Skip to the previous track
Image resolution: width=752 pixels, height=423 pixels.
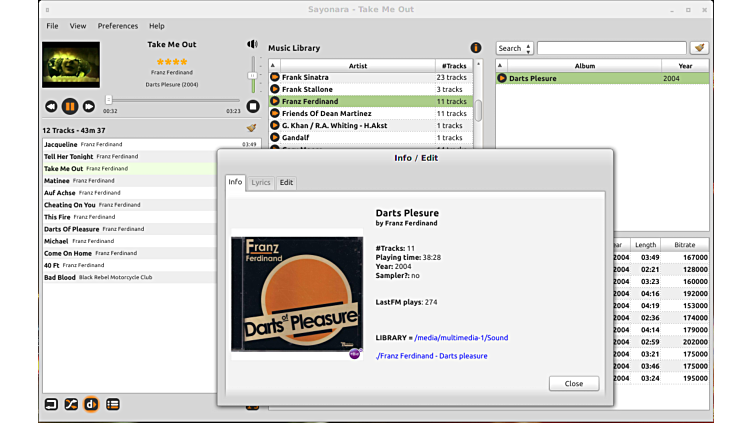(x=51, y=106)
